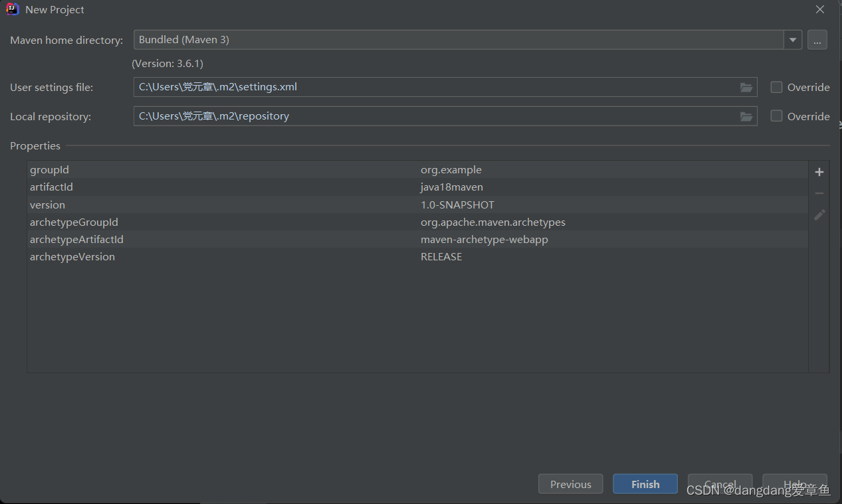Click the Bundled (Maven 3) combo box field

coord(459,40)
